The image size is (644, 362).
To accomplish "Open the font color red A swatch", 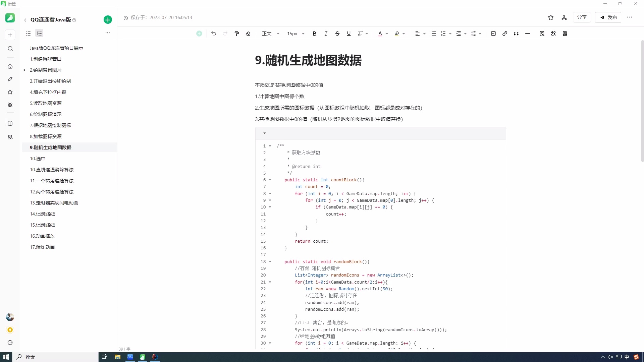I will tap(380, 34).
